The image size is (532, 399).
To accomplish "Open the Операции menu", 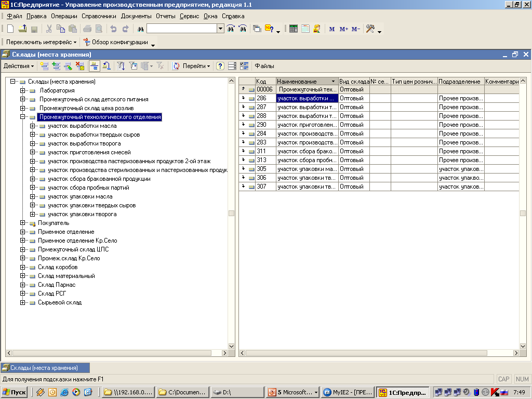I will (x=64, y=16).
